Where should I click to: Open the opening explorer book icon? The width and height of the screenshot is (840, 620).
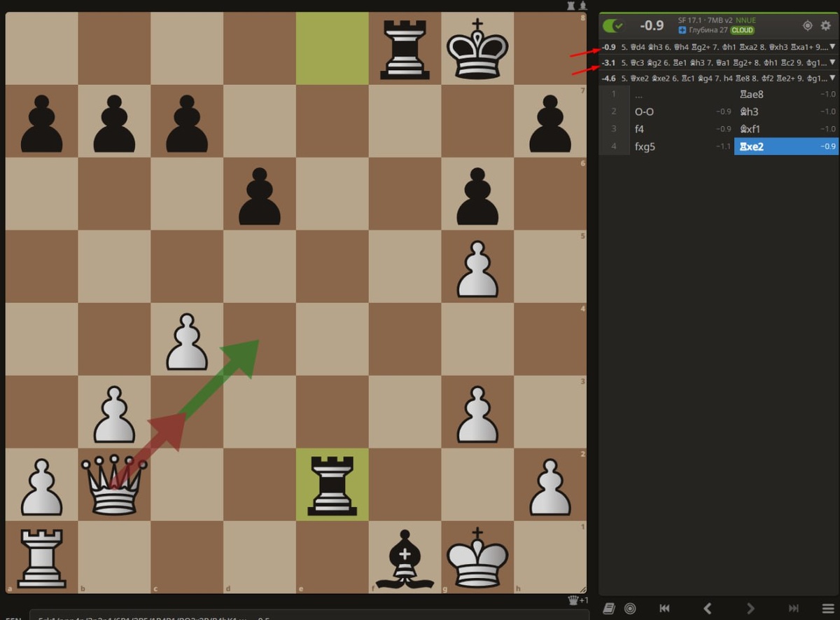[609, 609]
